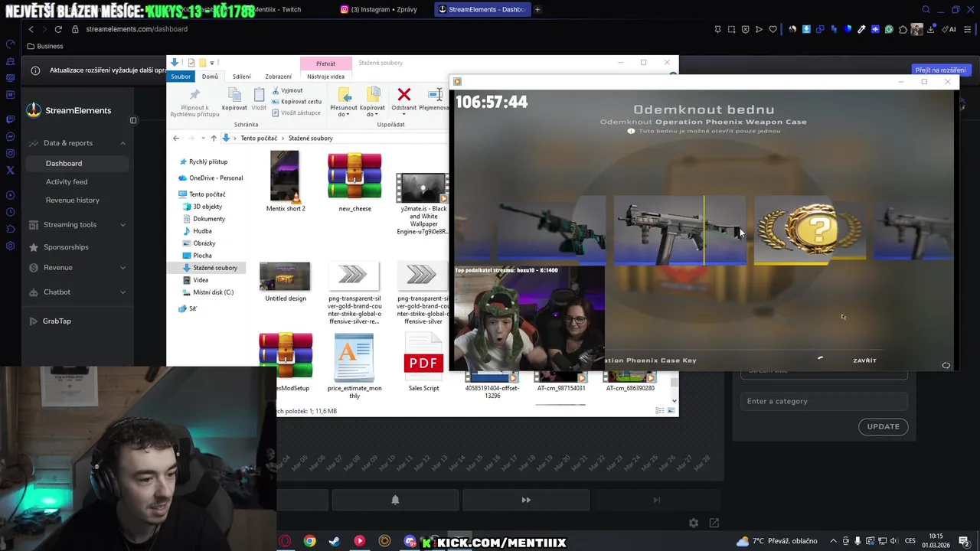This screenshot has width=980, height=551.
Task: Select the Síť network tree item
Action: coord(188,308)
